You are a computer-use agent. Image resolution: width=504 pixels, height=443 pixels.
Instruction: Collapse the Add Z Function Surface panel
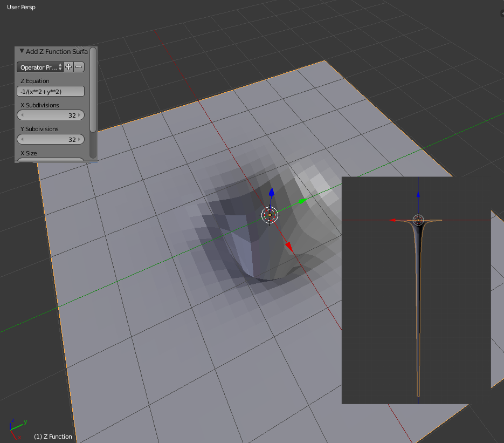(22, 51)
